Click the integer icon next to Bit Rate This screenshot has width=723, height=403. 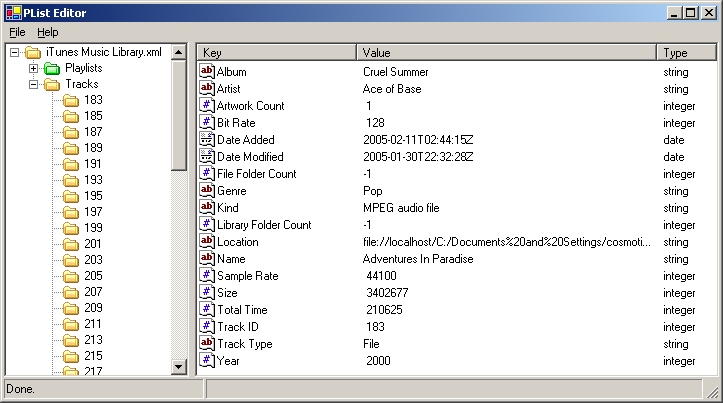[x=208, y=123]
